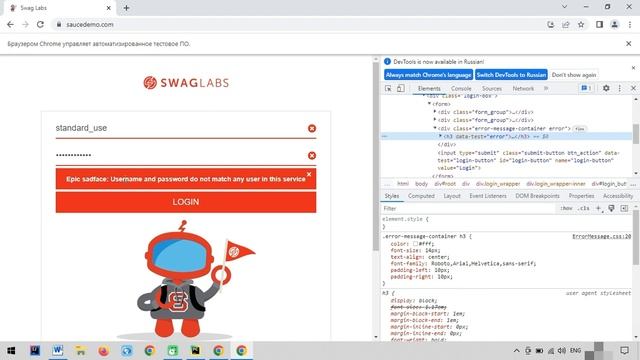Viewport: 640px width, 360px height.
Task: Toggle the .cls classes button
Action: click(584, 209)
